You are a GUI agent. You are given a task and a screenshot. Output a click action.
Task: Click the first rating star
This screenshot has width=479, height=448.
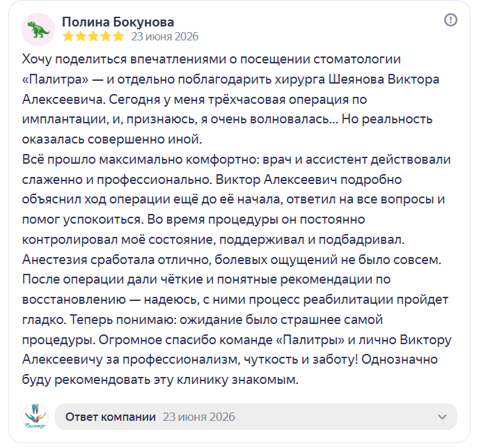click(x=68, y=36)
